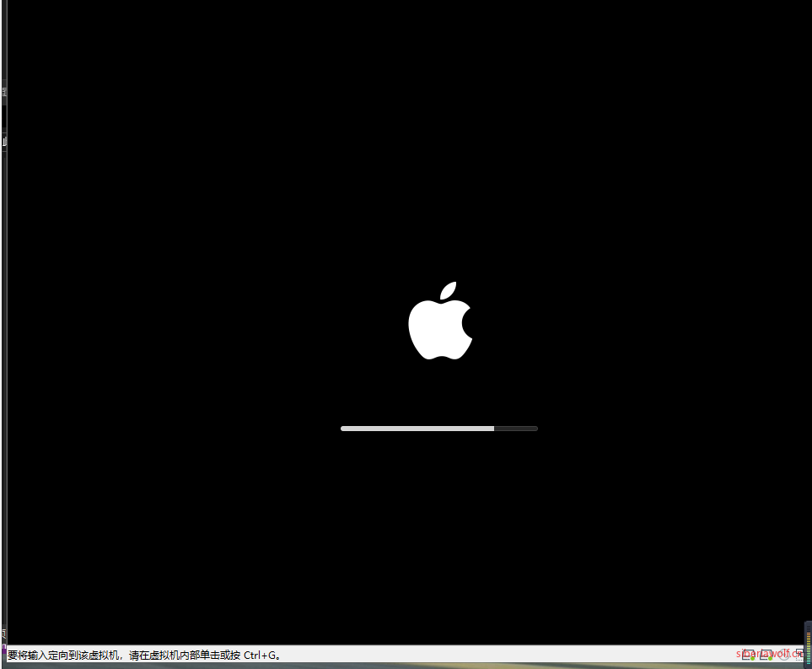Viewport: 812px width, 669px height.
Task: Click the CD/DVD drive status bar icon
Action: click(784, 655)
